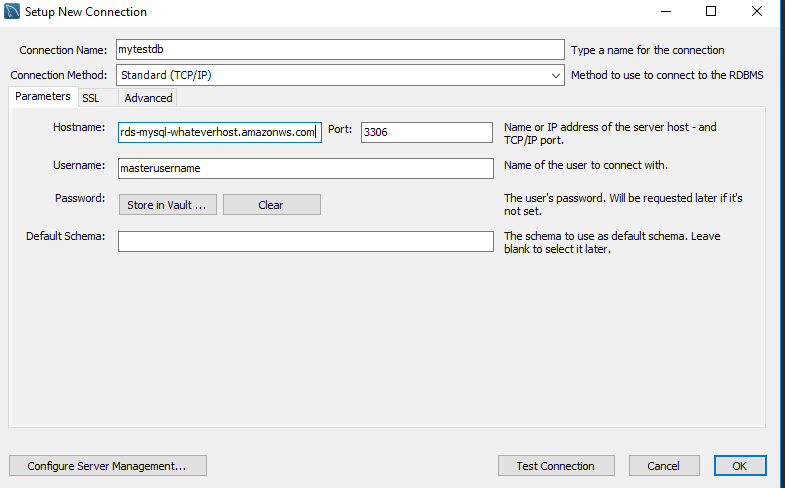This screenshot has height=488, width=785.
Task: Click the Clear password button
Action: [271, 205]
